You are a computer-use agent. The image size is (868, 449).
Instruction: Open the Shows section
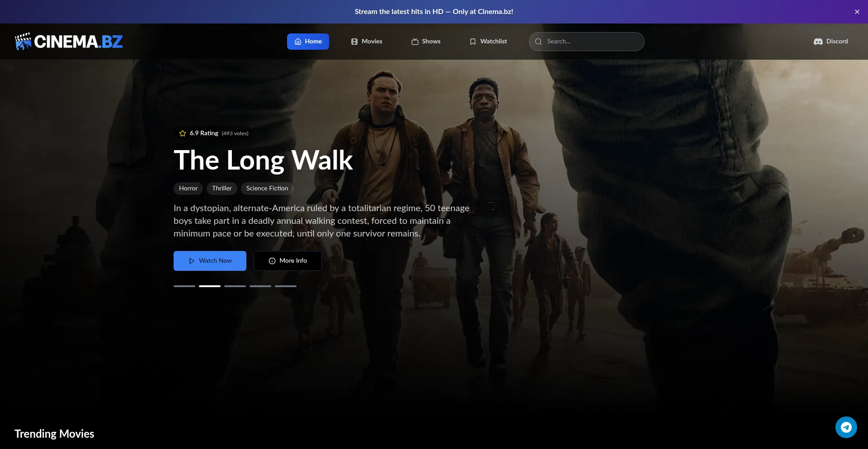pos(426,42)
